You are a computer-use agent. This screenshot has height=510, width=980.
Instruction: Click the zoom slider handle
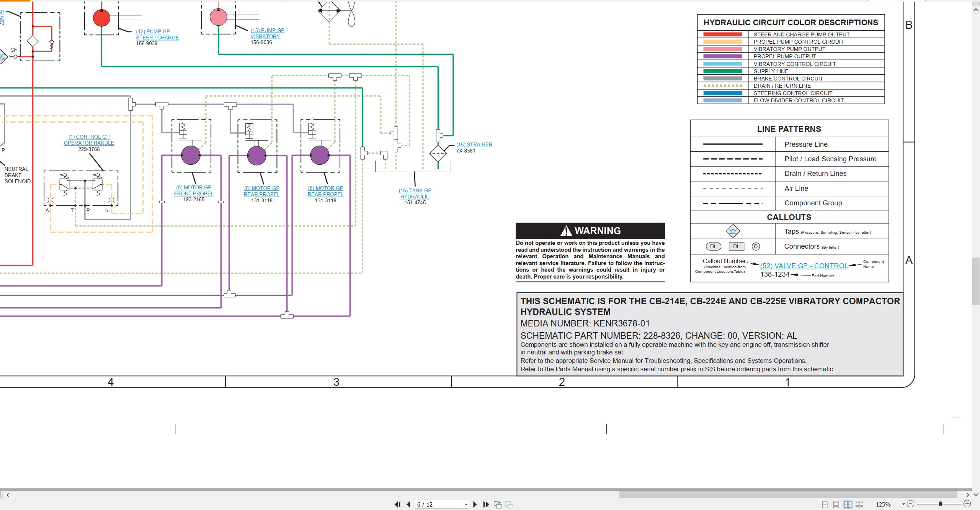[x=940, y=504]
